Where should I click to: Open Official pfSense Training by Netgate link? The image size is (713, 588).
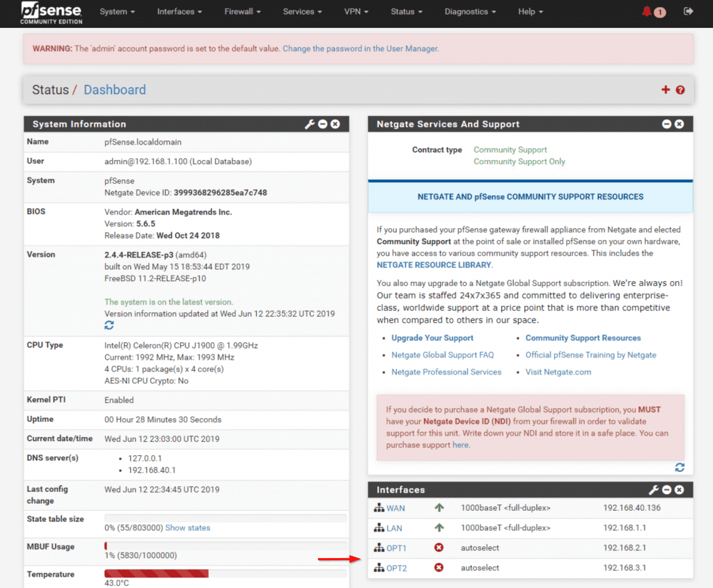tap(590, 355)
